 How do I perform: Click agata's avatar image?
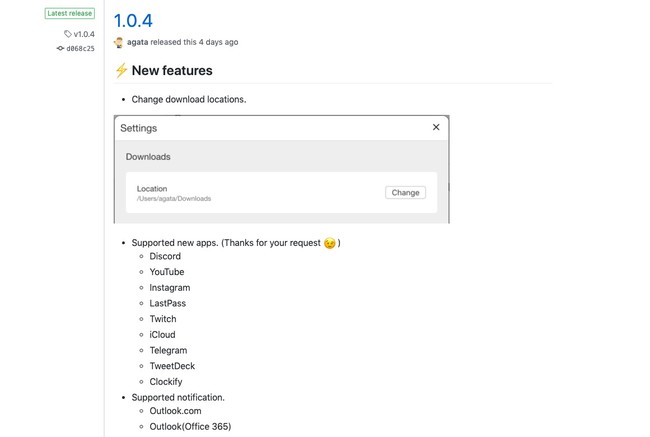pyautogui.click(x=119, y=42)
